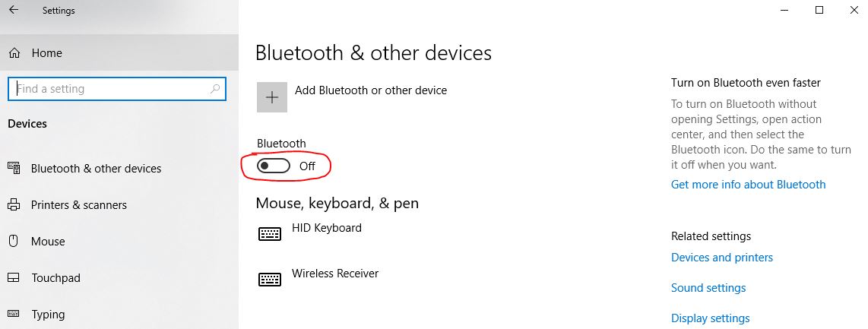
Task: Click the plus icon to add device
Action: (272, 97)
